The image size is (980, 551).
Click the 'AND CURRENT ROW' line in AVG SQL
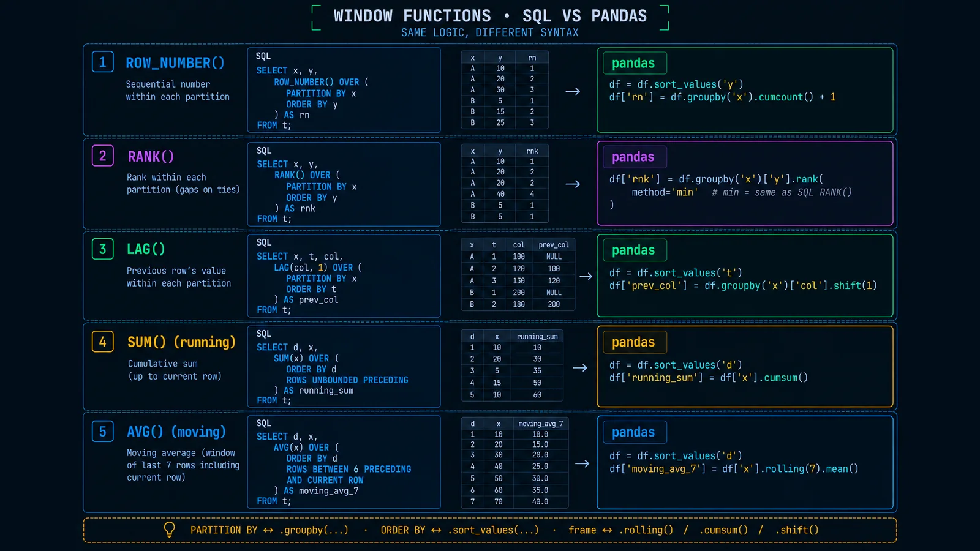[x=325, y=480]
